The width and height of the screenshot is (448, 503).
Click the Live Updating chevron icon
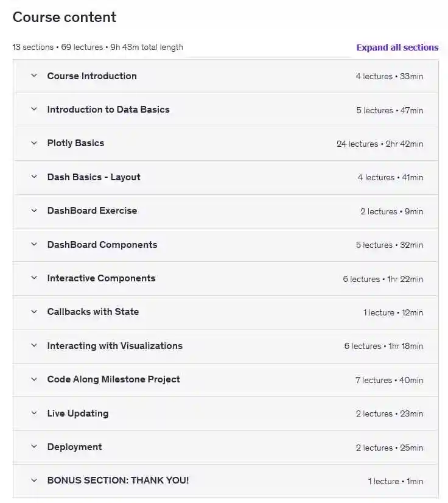pos(34,413)
